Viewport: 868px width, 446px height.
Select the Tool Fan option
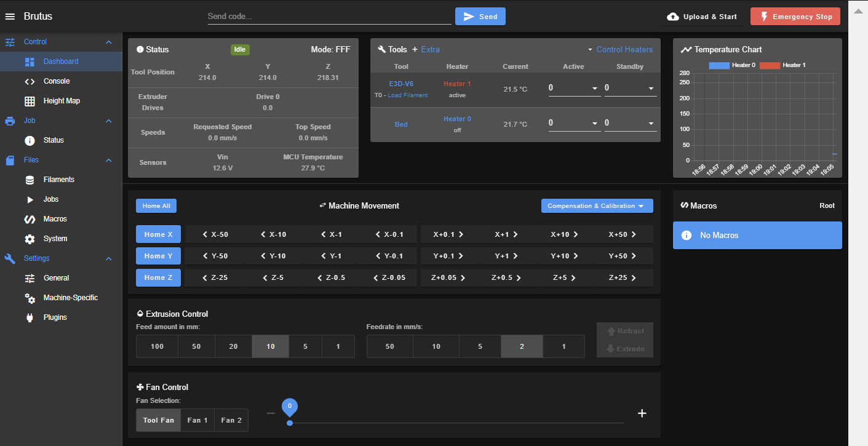tap(159, 420)
